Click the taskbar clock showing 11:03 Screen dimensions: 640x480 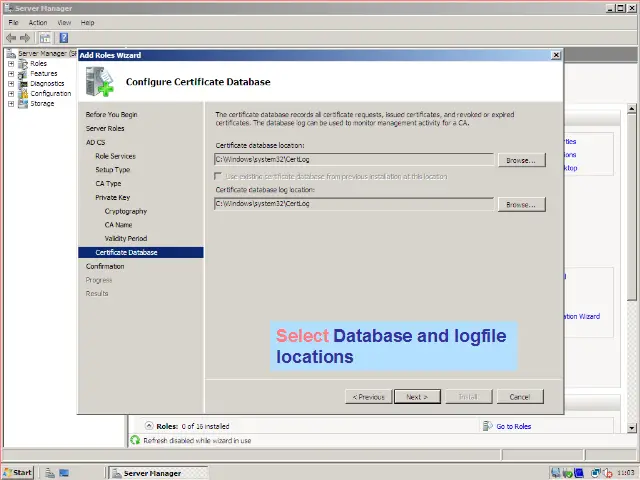pos(626,473)
